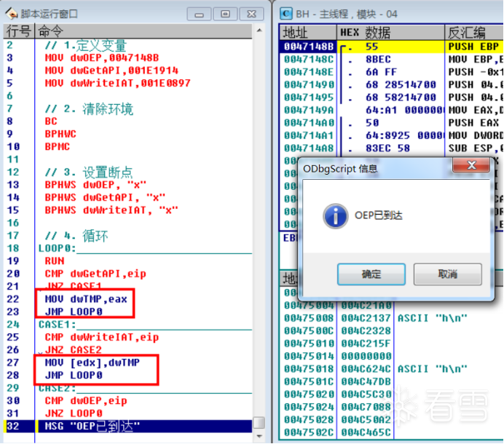Click the script window title icon

click(12, 14)
